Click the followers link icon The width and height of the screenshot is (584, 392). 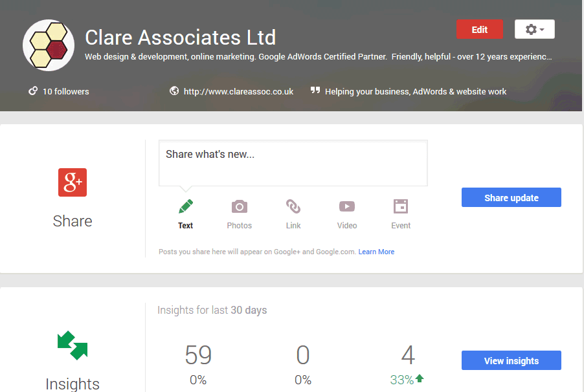(x=33, y=91)
